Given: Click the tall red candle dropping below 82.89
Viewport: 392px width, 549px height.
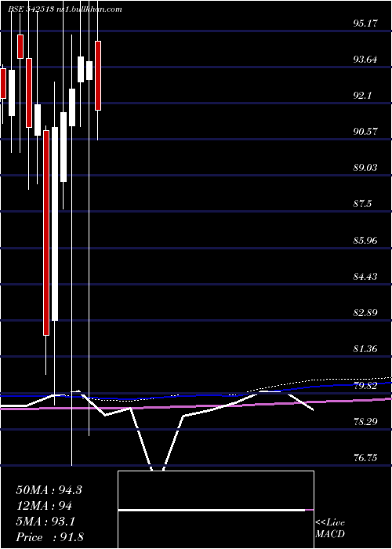Looking at the screenshot, I should tap(46, 233).
